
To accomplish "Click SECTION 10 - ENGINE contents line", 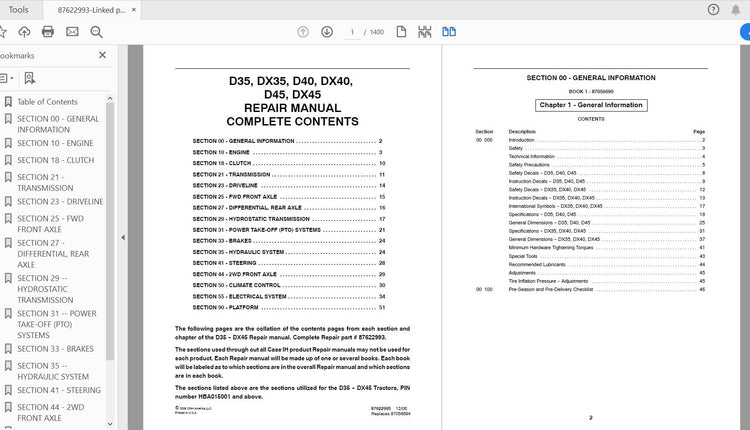I will click(x=287, y=152).
